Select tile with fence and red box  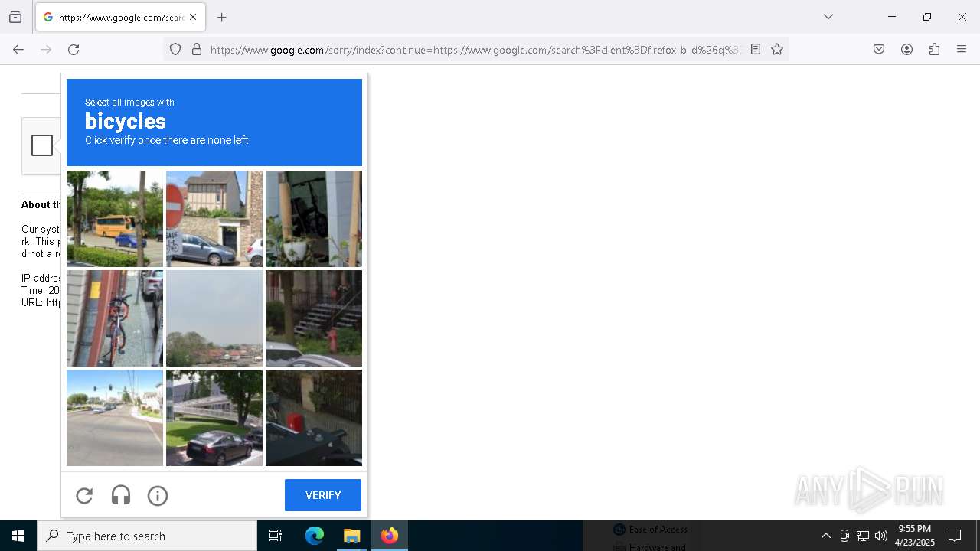[314, 418]
